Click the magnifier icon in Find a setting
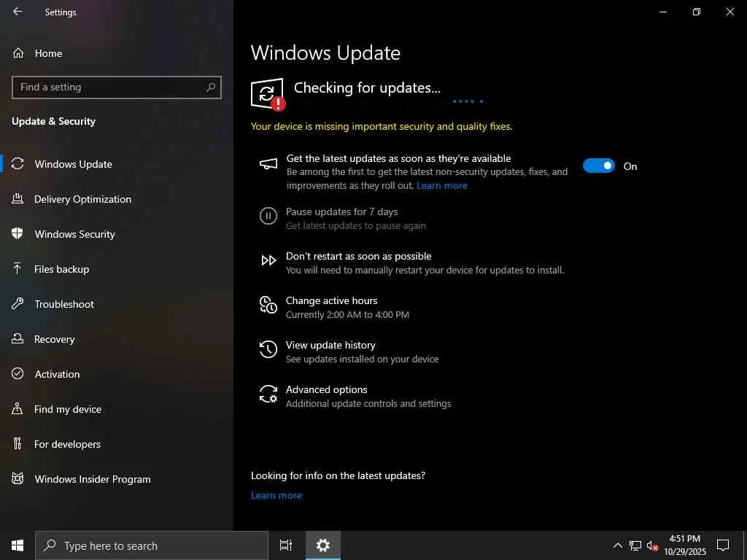Image resolution: width=747 pixels, height=560 pixels. point(211,87)
